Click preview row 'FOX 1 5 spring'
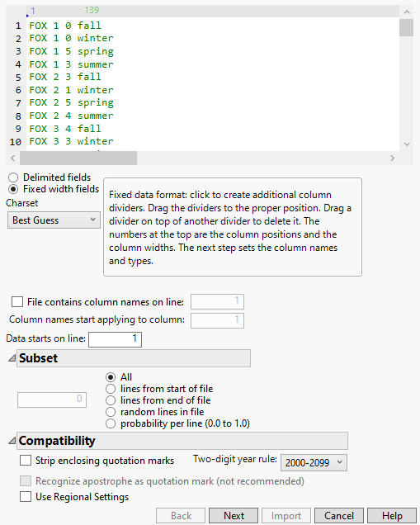Screen dimensions: 420x525 (71, 51)
